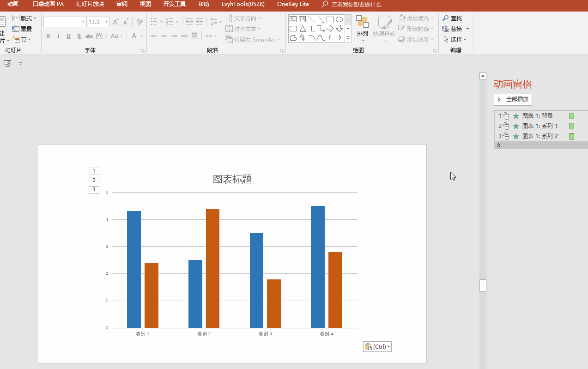Open the 版式 (Layout) dropdown

click(24, 18)
